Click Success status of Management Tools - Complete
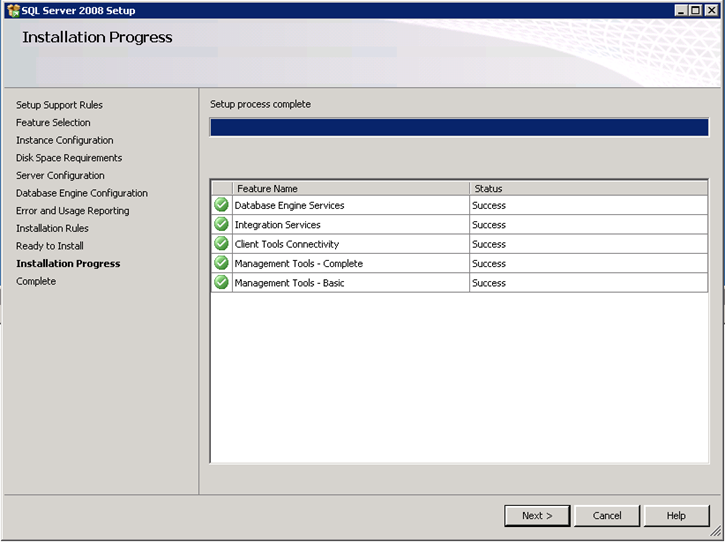The height and width of the screenshot is (542, 725). click(489, 264)
